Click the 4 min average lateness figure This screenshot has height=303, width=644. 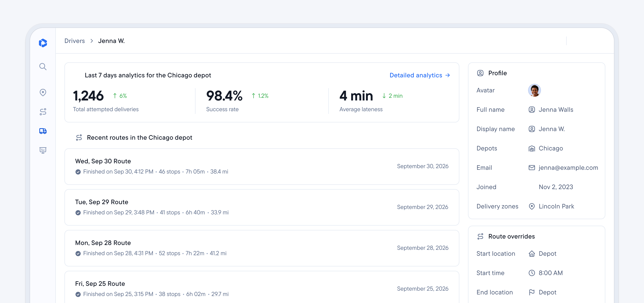tap(356, 96)
